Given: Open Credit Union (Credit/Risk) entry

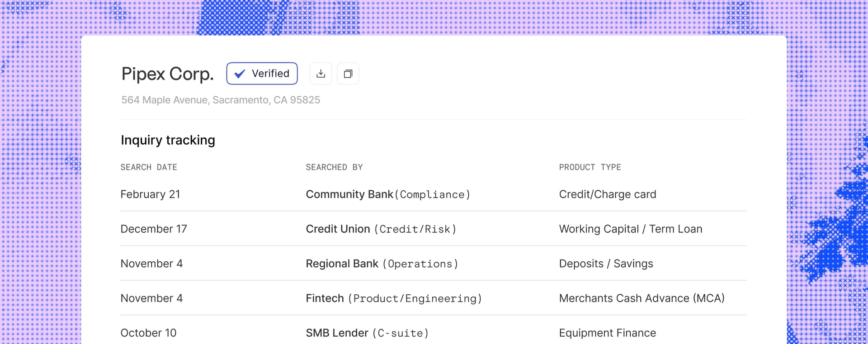Looking at the screenshot, I should click(x=381, y=229).
